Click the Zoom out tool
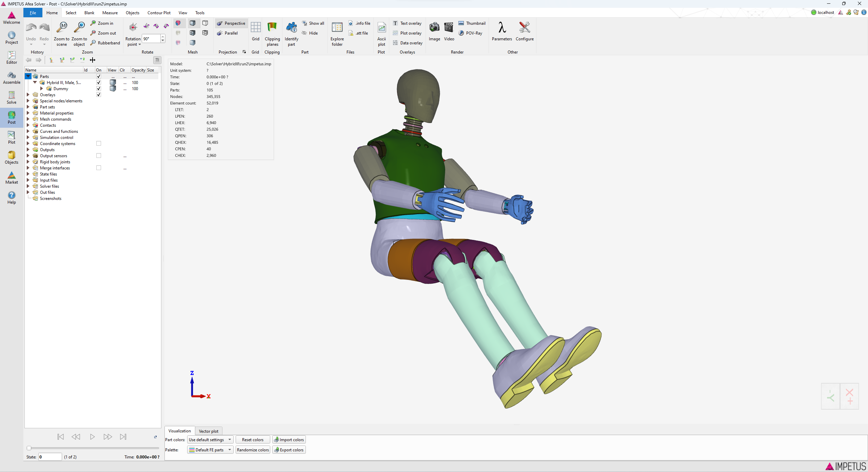The height and width of the screenshot is (472, 868). coord(103,33)
